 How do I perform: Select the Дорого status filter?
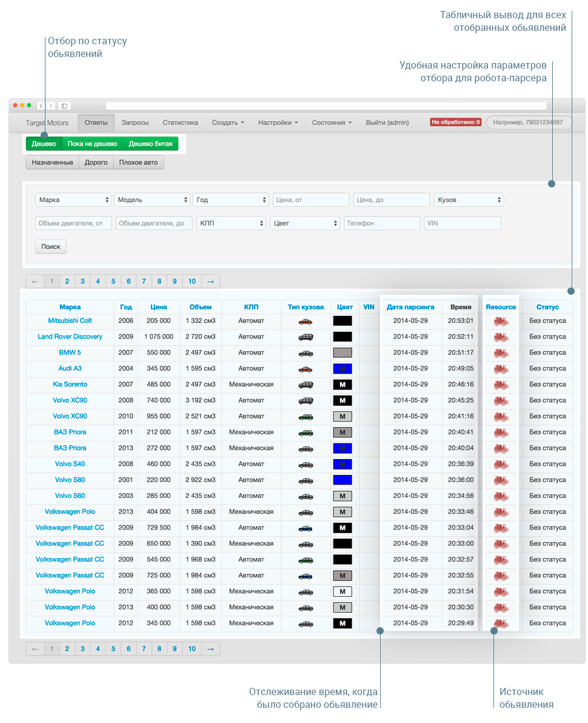coord(96,163)
